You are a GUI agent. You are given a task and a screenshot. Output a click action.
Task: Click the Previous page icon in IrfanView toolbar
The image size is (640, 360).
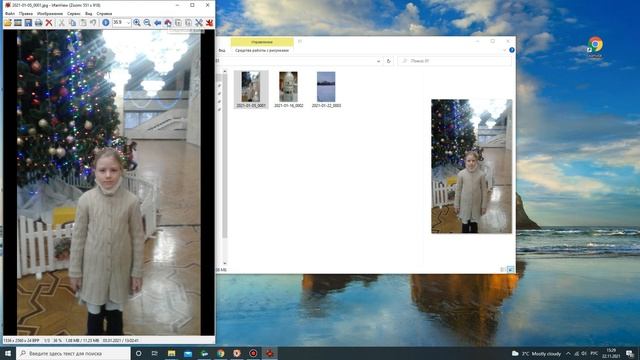pos(178,22)
